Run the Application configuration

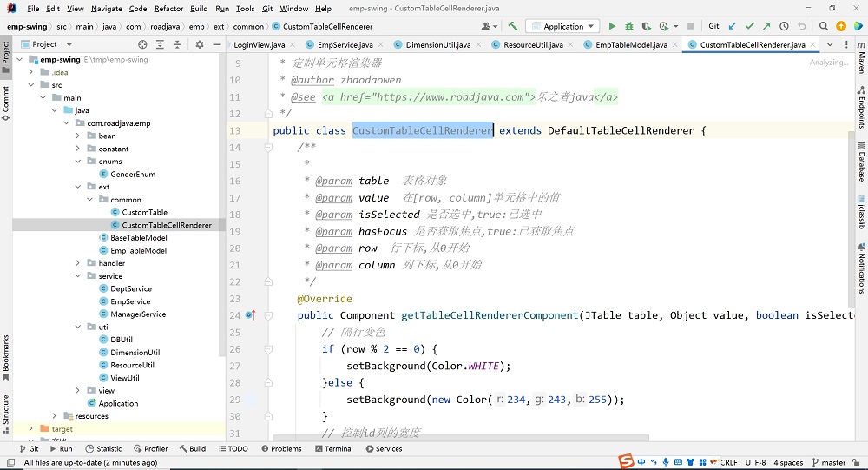[x=612, y=26]
